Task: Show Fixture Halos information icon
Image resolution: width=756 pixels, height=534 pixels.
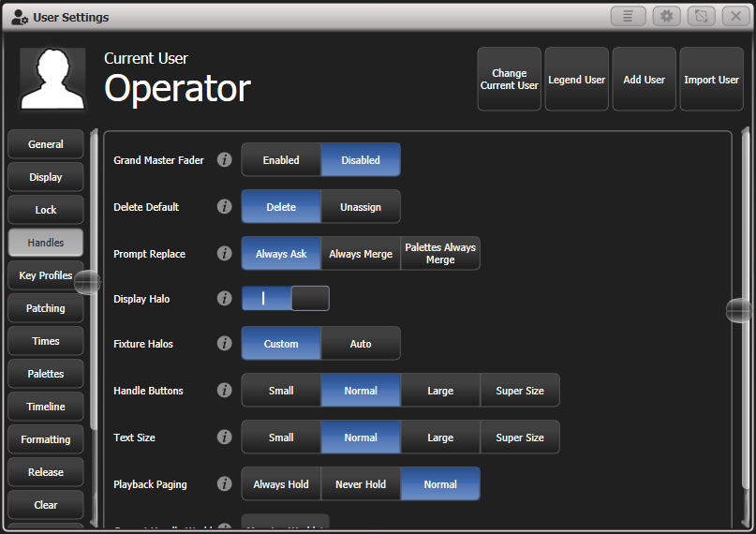Action: (x=224, y=343)
